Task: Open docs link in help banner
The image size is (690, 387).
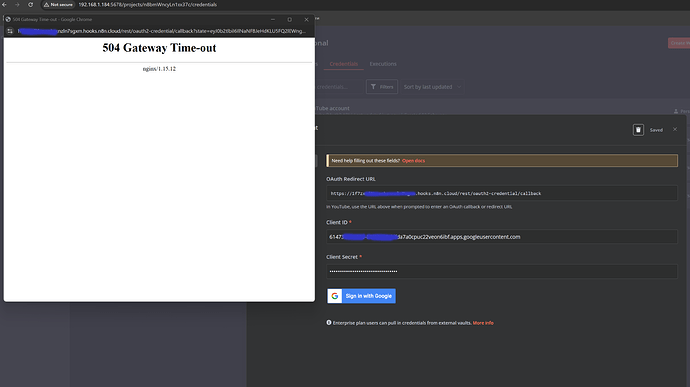Action: pos(413,161)
